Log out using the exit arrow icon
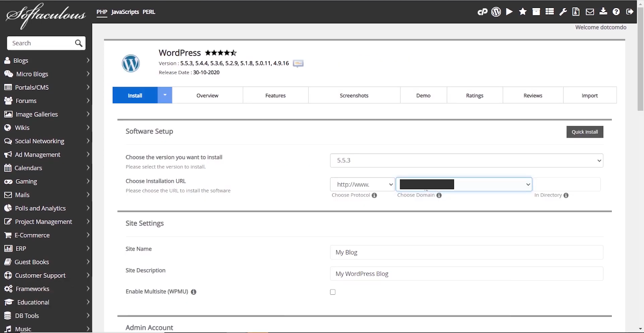Viewport: 644px width, 333px height. 630,12
